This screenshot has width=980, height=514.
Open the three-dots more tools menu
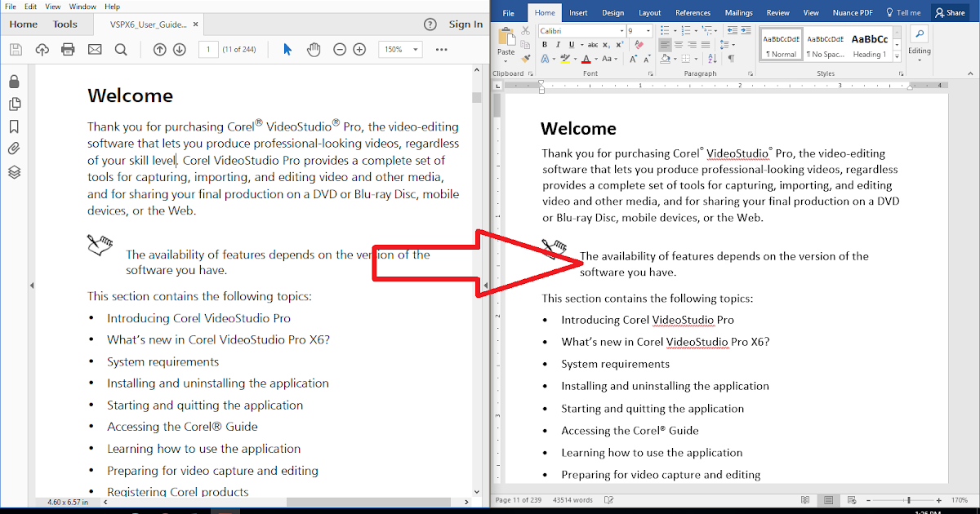442,50
